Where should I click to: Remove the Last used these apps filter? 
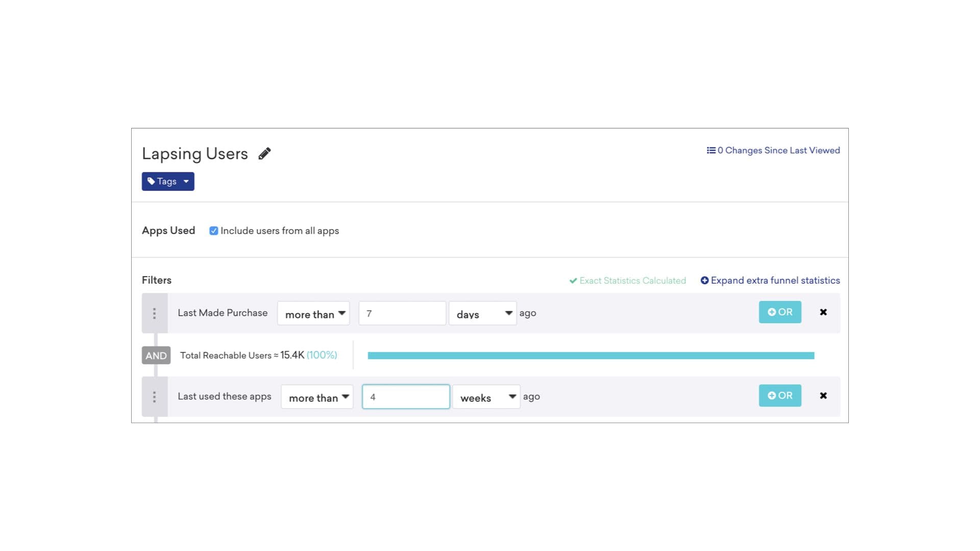pos(823,396)
